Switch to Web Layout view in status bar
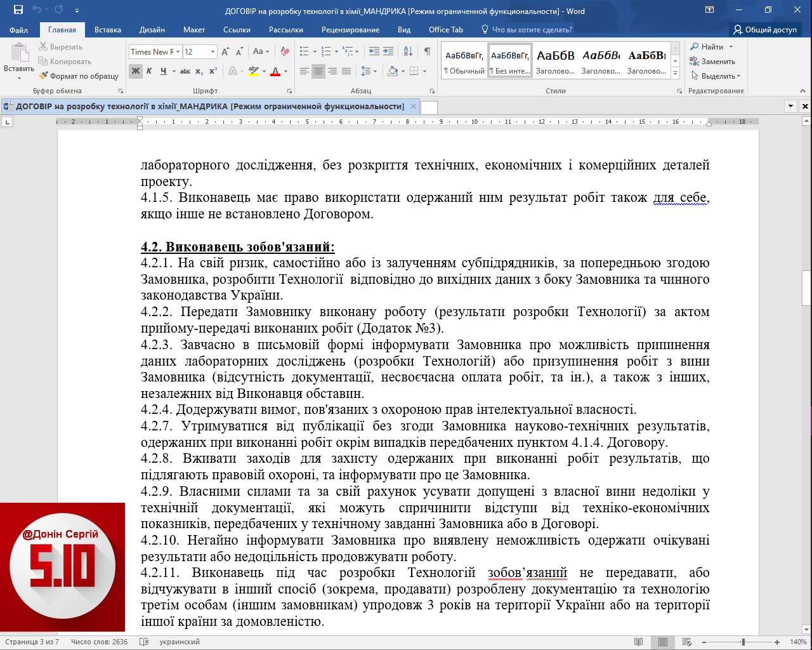This screenshot has height=650, width=812. (x=686, y=642)
